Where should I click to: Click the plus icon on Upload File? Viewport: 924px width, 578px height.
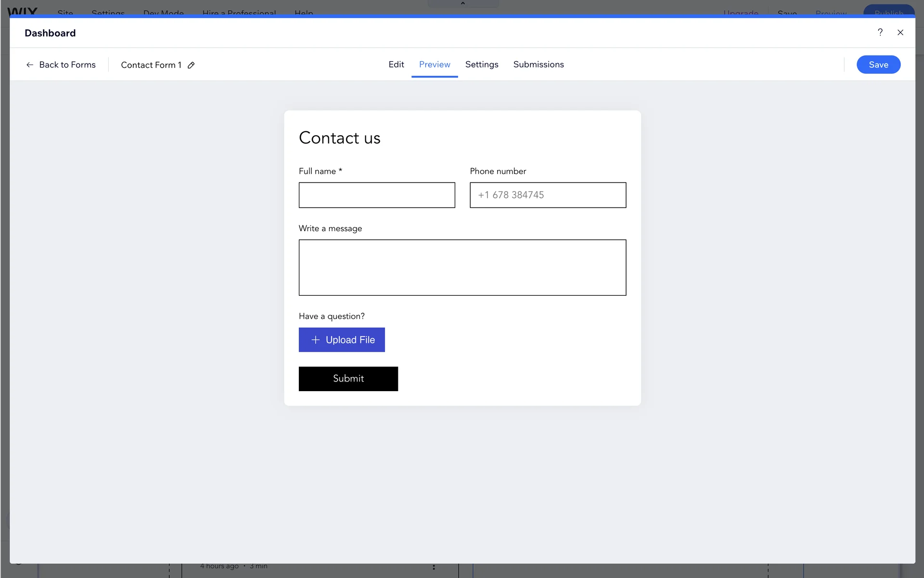(x=315, y=340)
